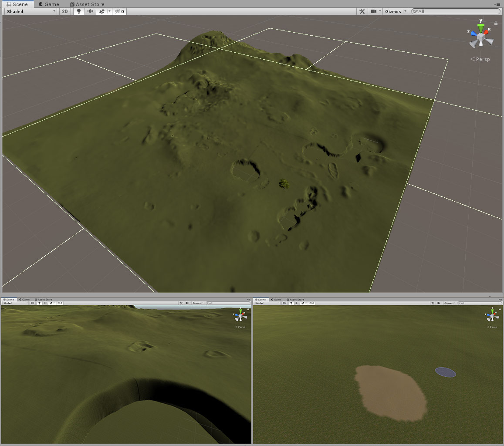Viewport: 504px width, 446px height.
Task: Open the Gizmos dropdown arrow
Action: tap(406, 11)
